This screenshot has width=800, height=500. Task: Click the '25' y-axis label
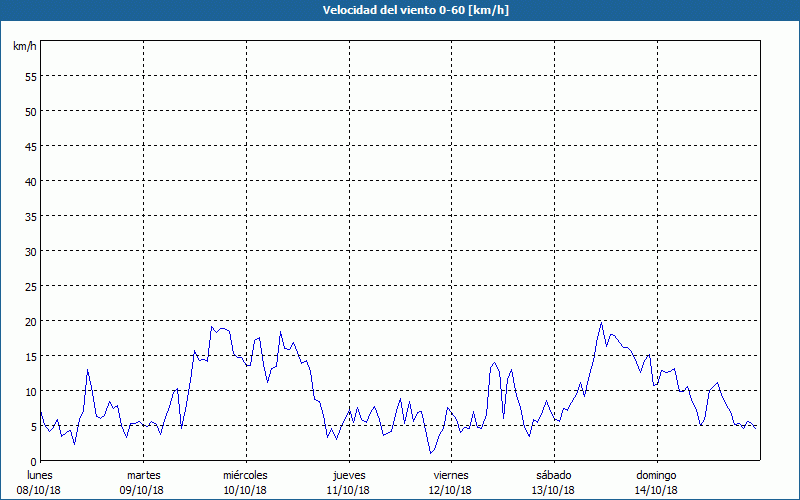click(31, 287)
